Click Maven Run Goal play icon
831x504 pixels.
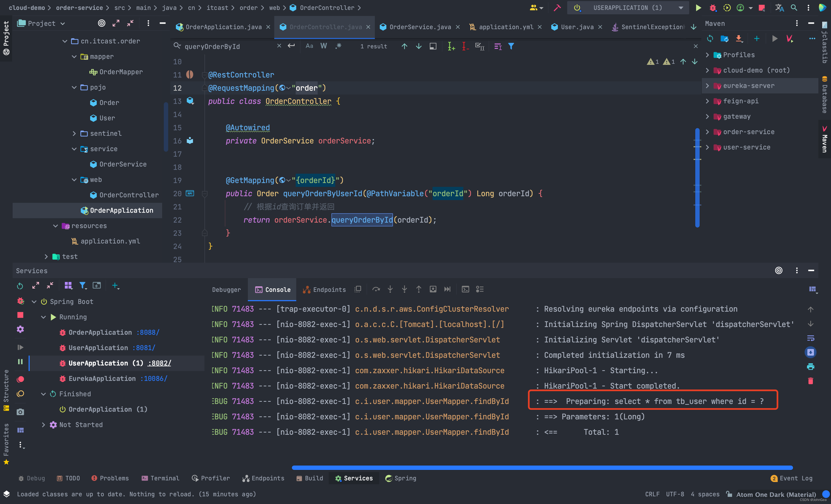[775, 39]
